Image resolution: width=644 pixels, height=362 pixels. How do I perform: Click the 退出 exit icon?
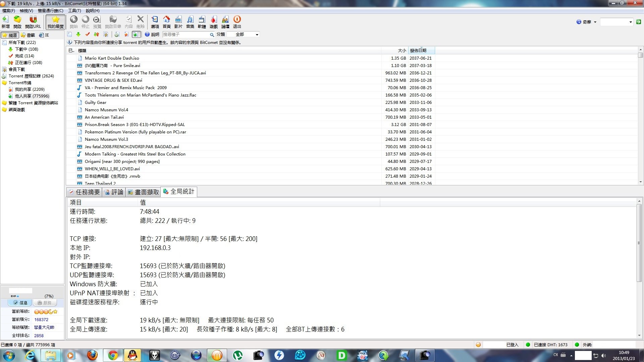[237, 22]
